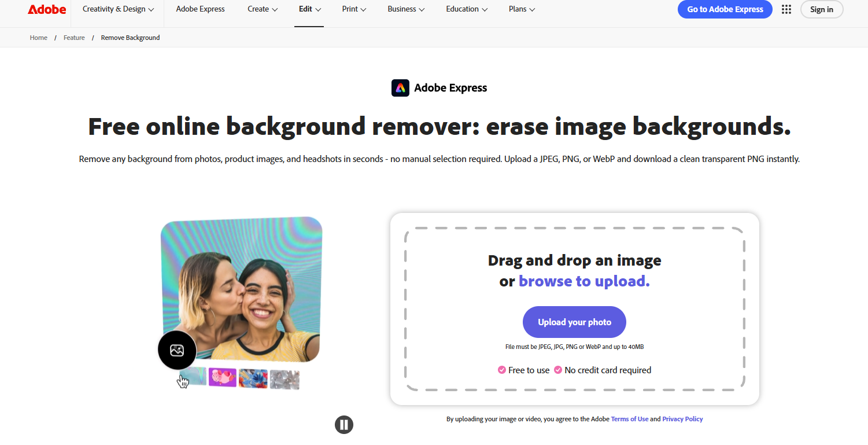Click the Adobe Express app logo icon
This screenshot has height=445, width=868.
[x=400, y=88]
